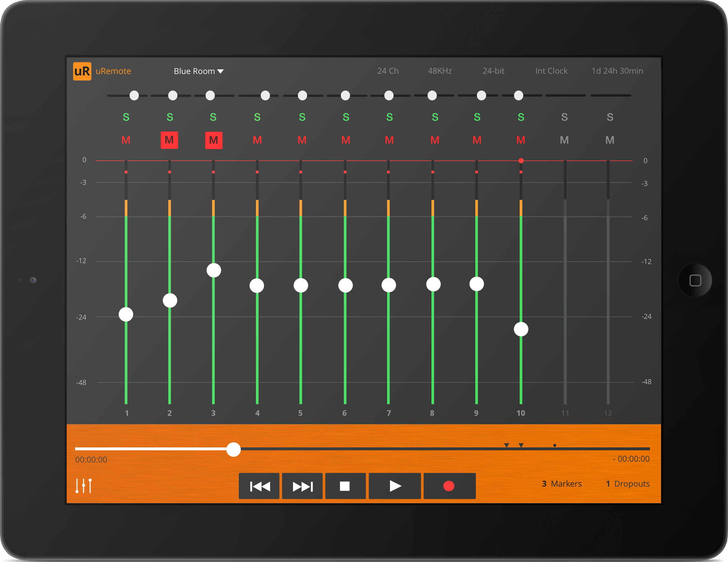Open the Blue Room dropdown
This screenshot has height=562, width=728.
199,71
